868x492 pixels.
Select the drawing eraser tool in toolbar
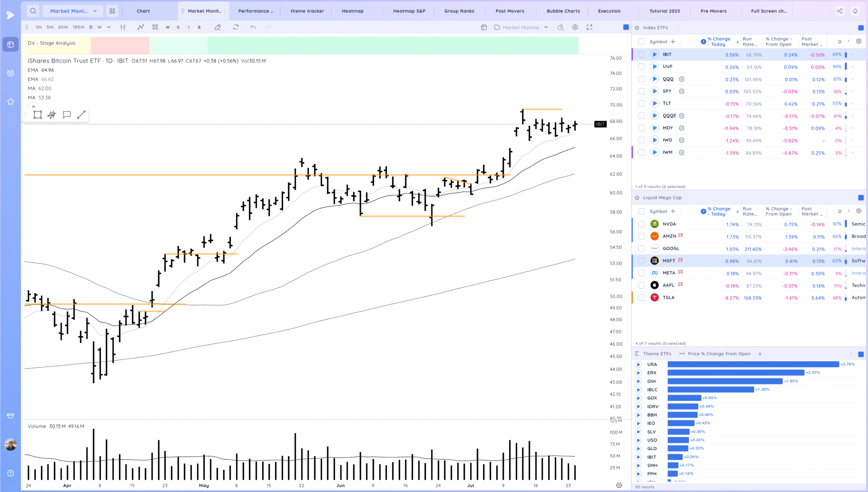point(218,27)
